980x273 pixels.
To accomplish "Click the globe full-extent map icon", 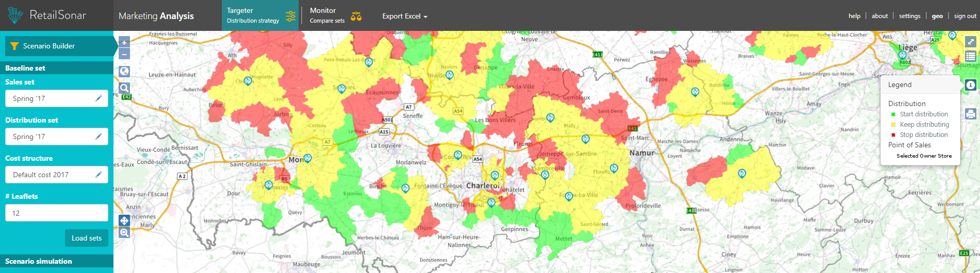I will [124, 72].
